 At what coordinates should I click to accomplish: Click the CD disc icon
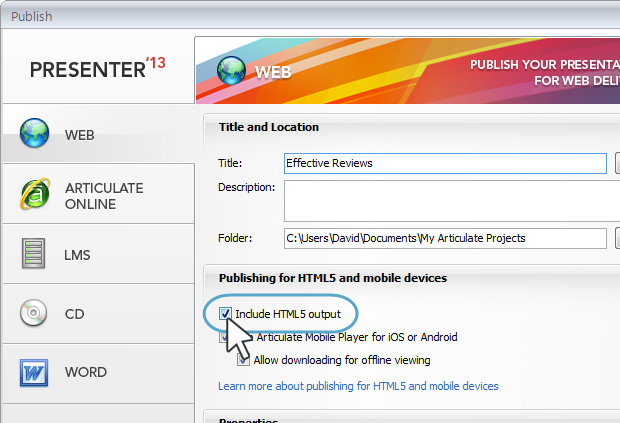(x=33, y=313)
